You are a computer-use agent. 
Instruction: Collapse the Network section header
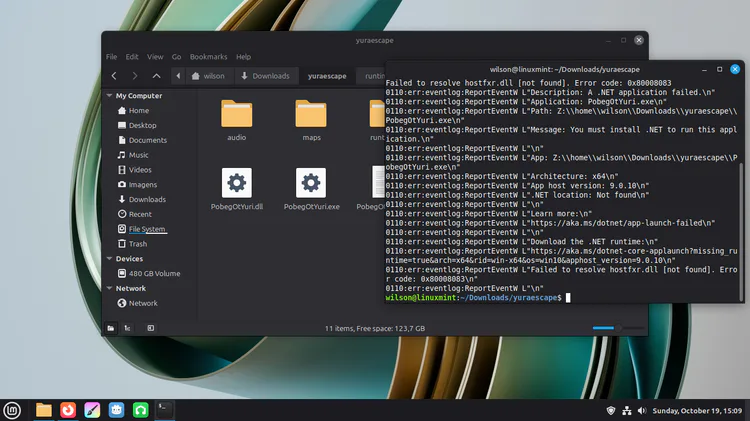tap(110, 288)
